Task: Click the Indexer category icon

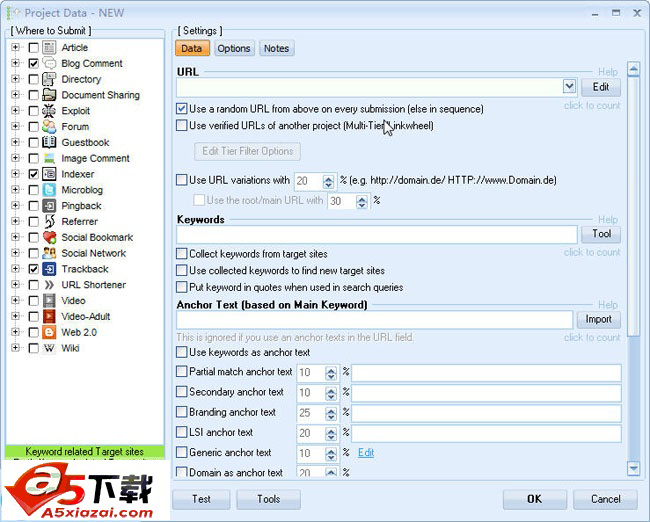Action: (49, 174)
